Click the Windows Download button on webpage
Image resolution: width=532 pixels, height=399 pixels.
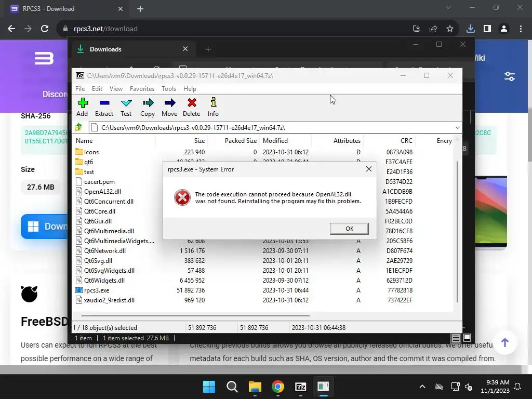coord(45,227)
